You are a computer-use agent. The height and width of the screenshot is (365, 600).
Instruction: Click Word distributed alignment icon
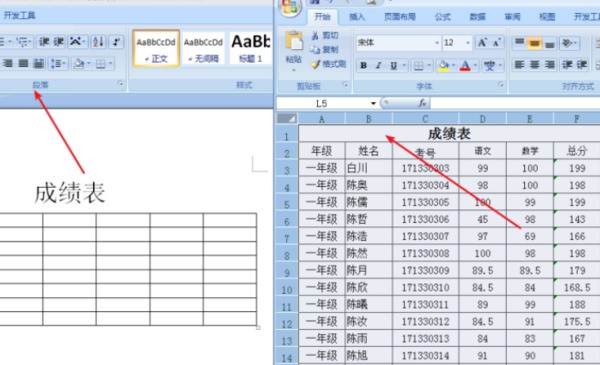[39, 63]
